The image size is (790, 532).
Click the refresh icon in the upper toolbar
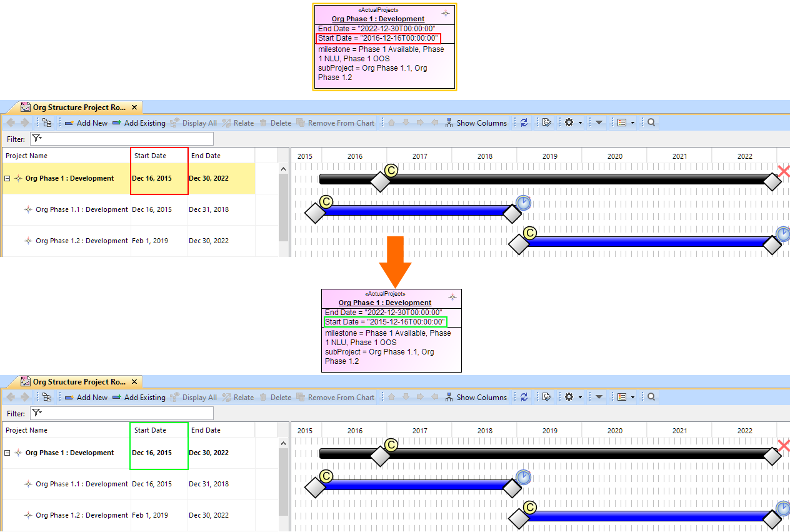524,123
